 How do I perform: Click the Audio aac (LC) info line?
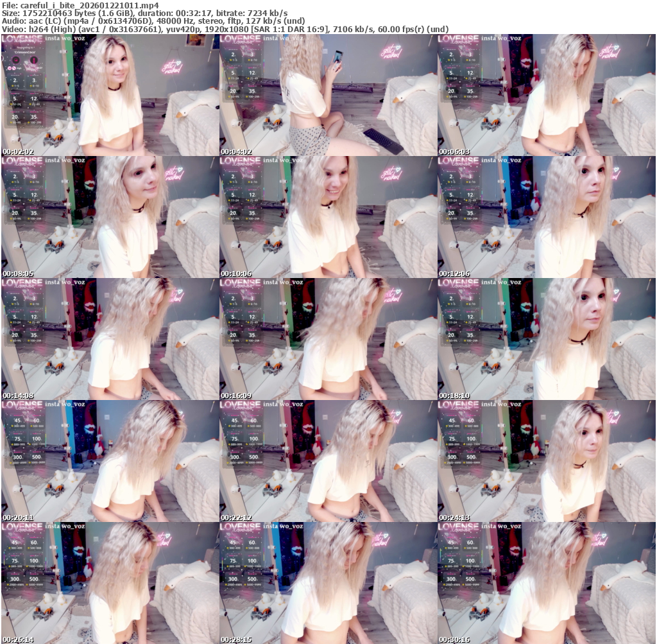pos(153,21)
